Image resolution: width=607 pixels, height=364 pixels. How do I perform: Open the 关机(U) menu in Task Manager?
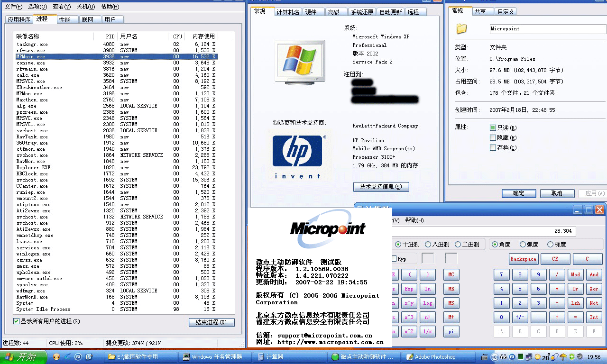point(86,7)
